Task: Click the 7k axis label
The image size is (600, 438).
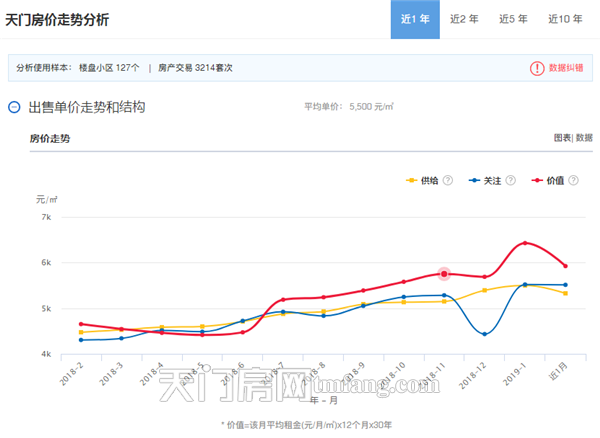Action: coord(46,217)
